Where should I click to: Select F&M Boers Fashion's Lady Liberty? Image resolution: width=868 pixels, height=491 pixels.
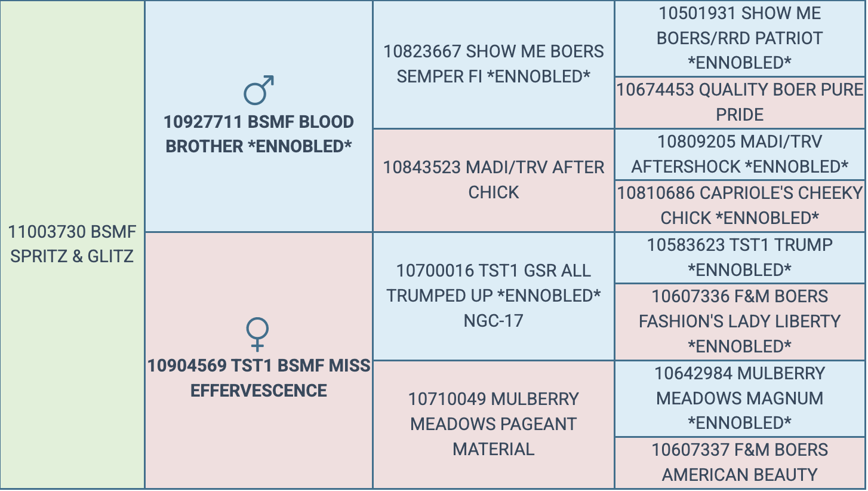(x=739, y=321)
